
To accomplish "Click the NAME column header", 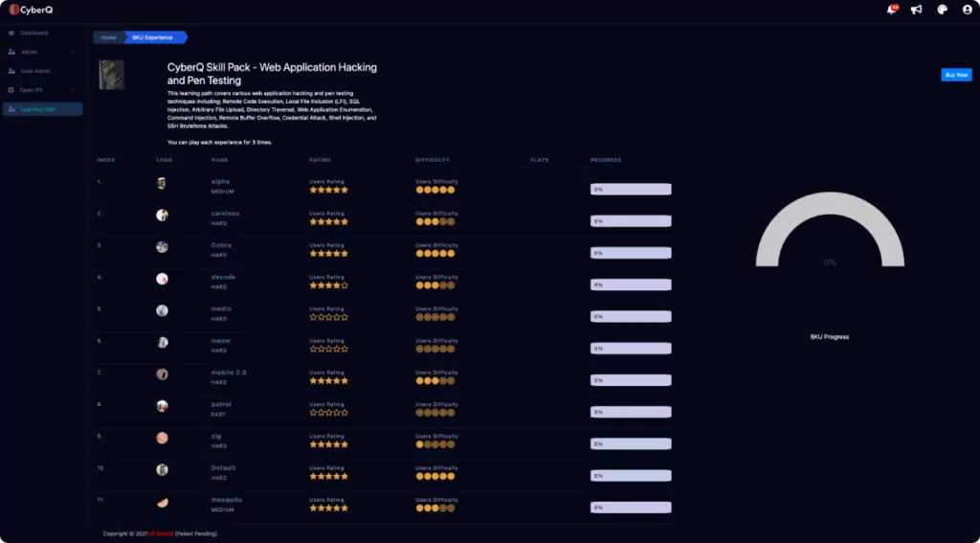I will (x=219, y=160).
